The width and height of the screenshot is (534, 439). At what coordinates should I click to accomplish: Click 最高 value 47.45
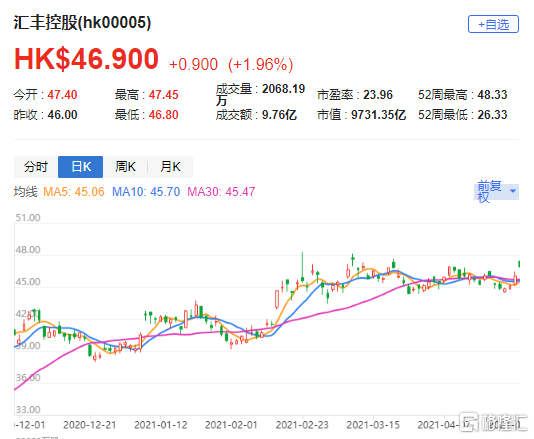click(x=163, y=95)
